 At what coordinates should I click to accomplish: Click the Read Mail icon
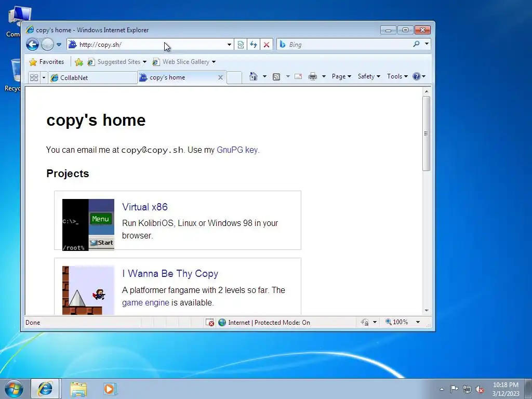pyautogui.click(x=298, y=76)
